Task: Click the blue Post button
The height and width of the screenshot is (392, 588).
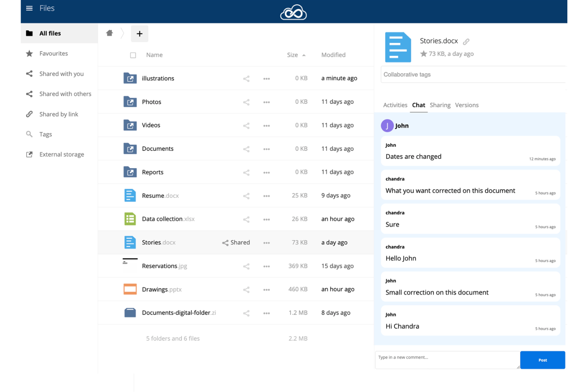Action: (543, 360)
